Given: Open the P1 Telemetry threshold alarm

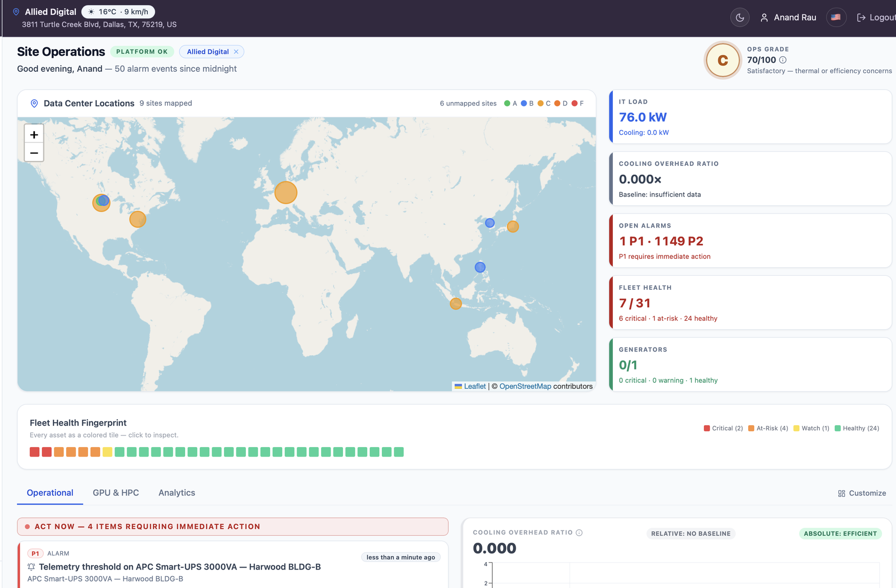Looking at the screenshot, I should [233, 566].
